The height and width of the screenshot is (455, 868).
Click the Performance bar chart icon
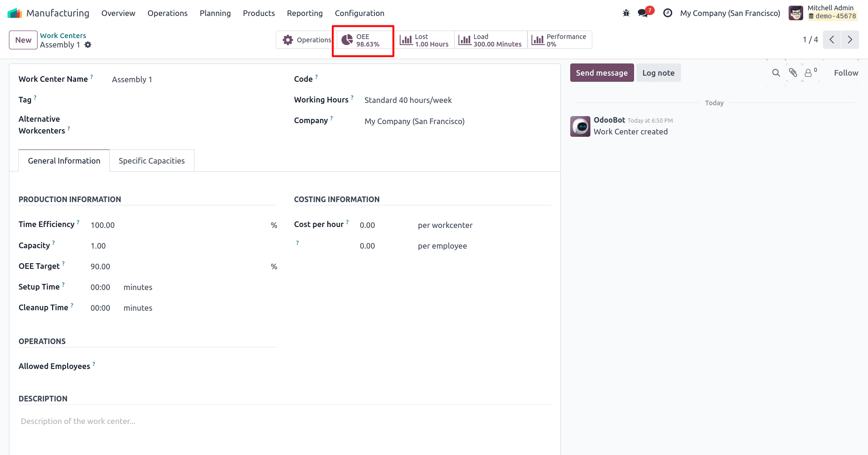(x=537, y=40)
